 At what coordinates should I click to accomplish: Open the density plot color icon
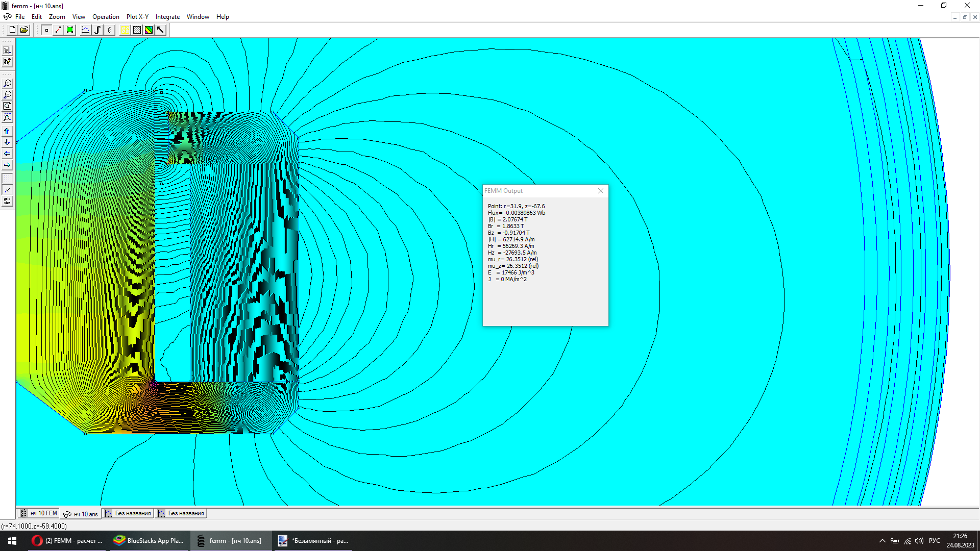tap(149, 30)
